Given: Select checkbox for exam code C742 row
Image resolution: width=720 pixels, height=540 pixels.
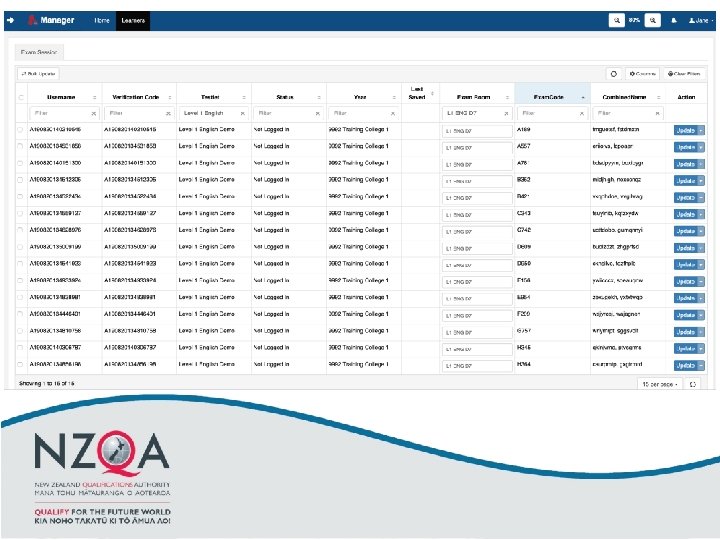Looking at the screenshot, I should pos(20,230).
